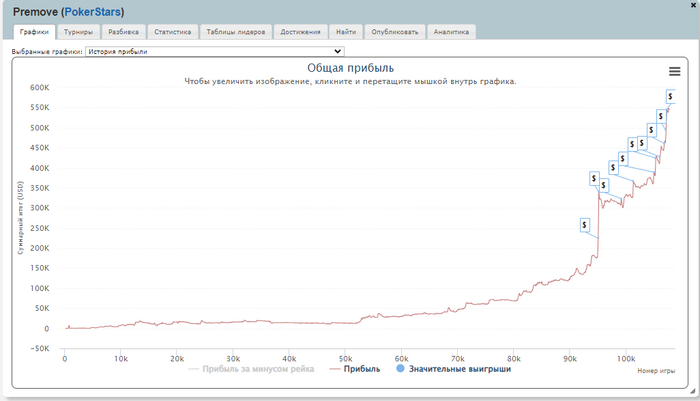Click the 50k x-axis label
Image resolution: width=700 pixels, height=401 pixels.
coord(345,359)
